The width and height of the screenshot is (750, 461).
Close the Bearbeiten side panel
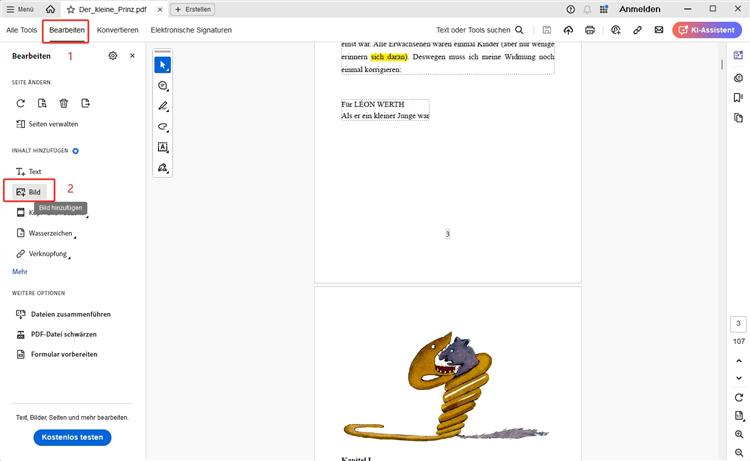(x=132, y=55)
